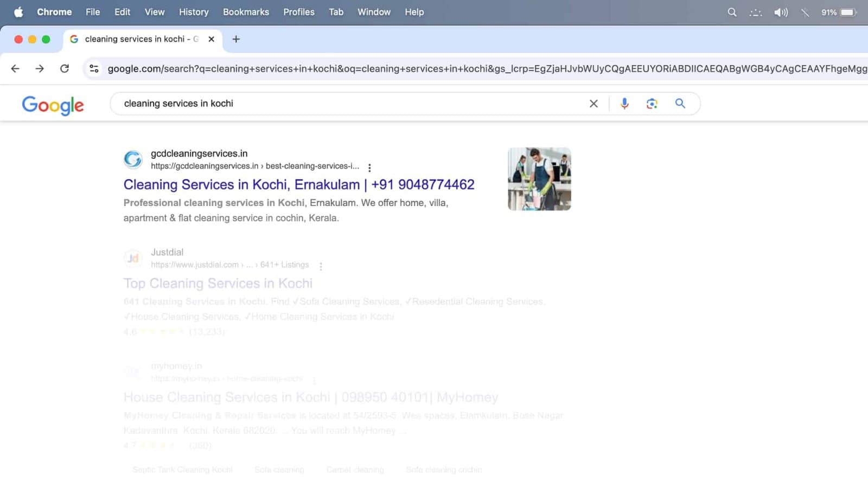
Task: Open Top Cleaning Services in Kochi link
Action: [218, 283]
